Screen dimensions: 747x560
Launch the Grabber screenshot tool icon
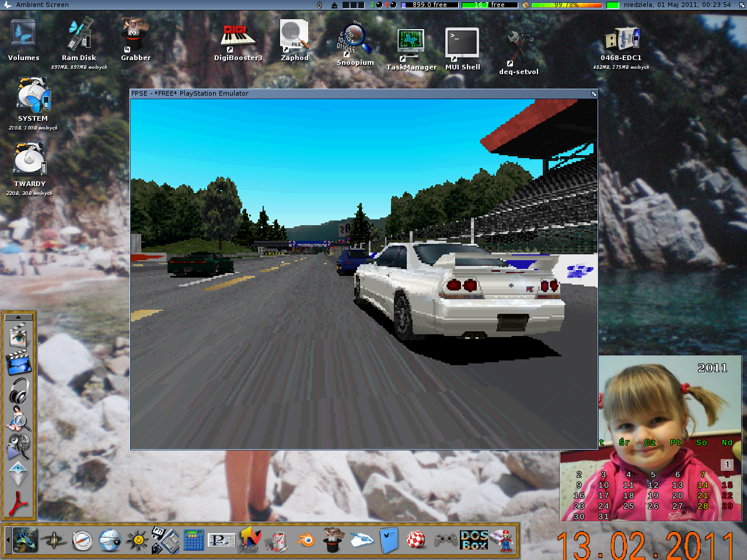pyautogui.click(x=135, y=34)
